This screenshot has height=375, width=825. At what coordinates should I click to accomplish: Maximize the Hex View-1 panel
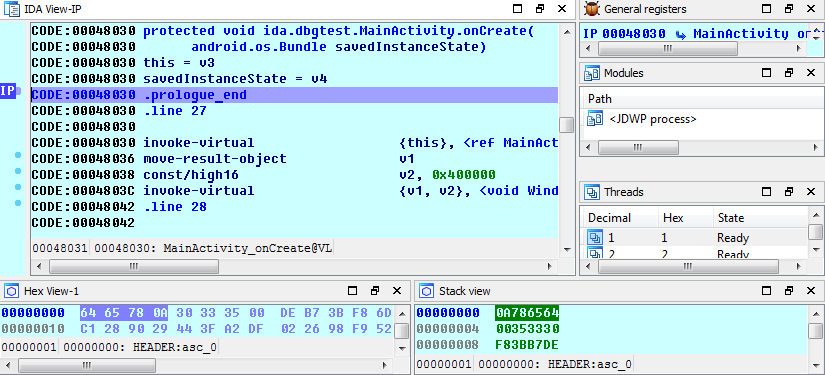(353, 291)
